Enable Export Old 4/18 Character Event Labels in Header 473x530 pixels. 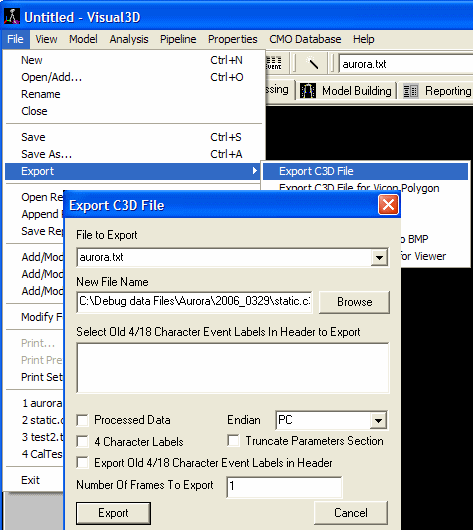point(82,462)
